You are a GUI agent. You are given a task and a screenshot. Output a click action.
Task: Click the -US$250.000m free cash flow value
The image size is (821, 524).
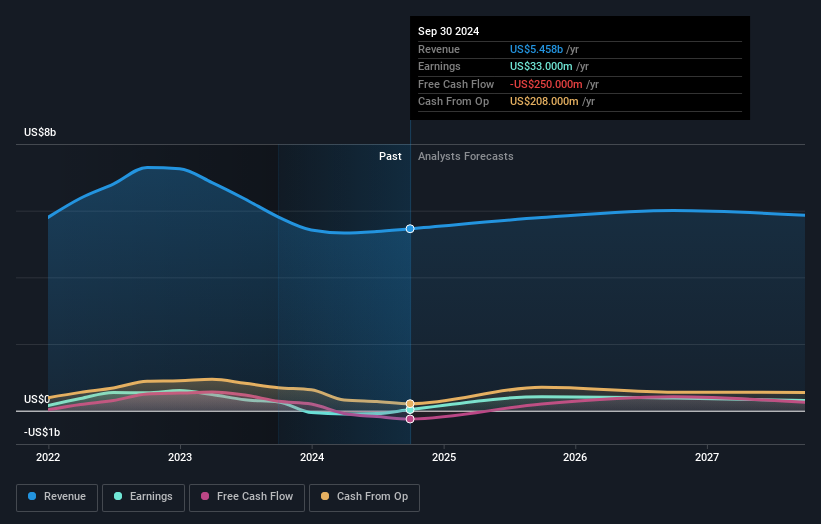546,84
